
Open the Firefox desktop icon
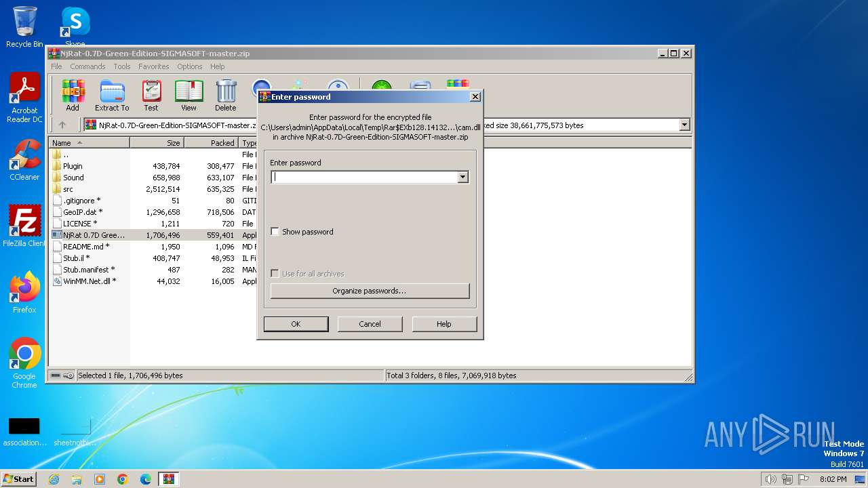coord(24,293)
